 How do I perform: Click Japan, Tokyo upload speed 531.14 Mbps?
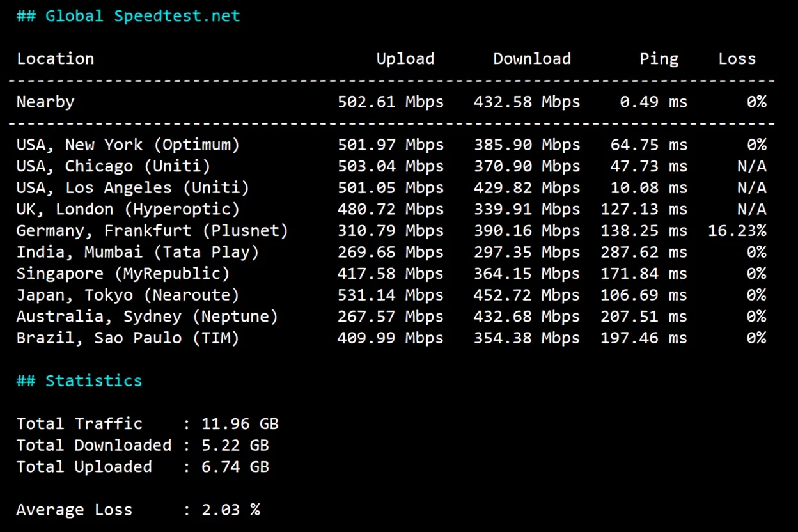[391, 295]
